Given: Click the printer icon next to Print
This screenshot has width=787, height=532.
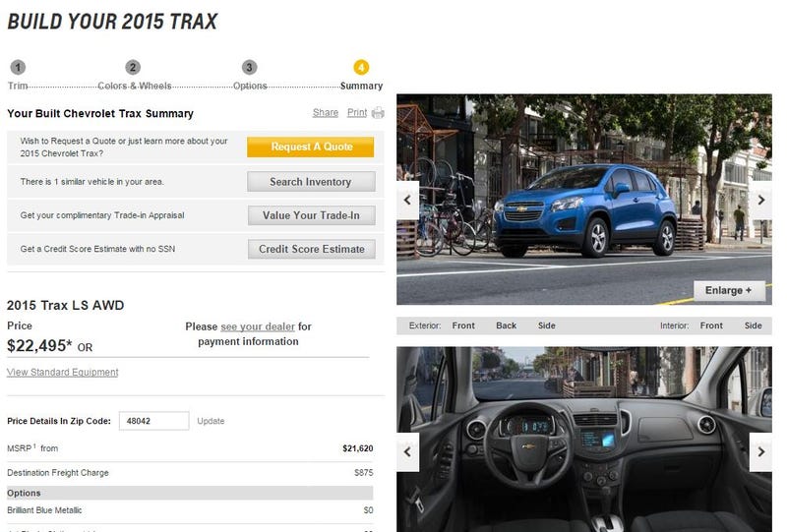Looking at the screenshot, I should 378,113.
